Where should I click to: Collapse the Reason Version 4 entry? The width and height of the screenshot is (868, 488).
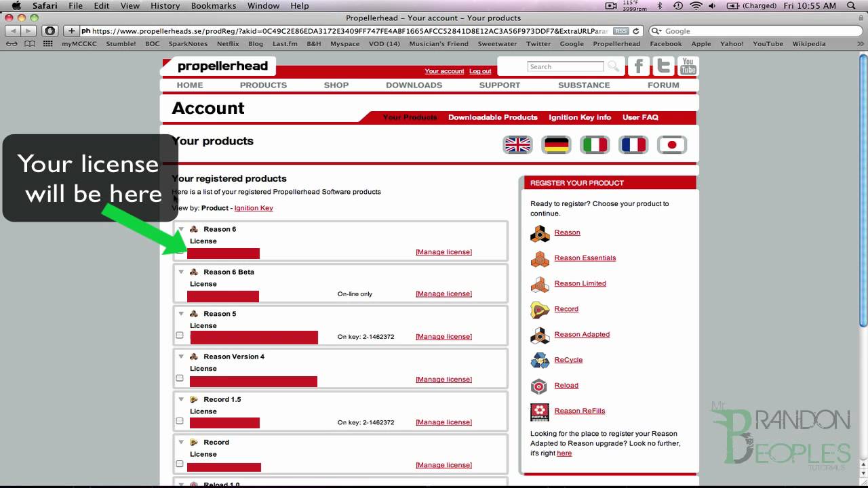tap(181, 357)
